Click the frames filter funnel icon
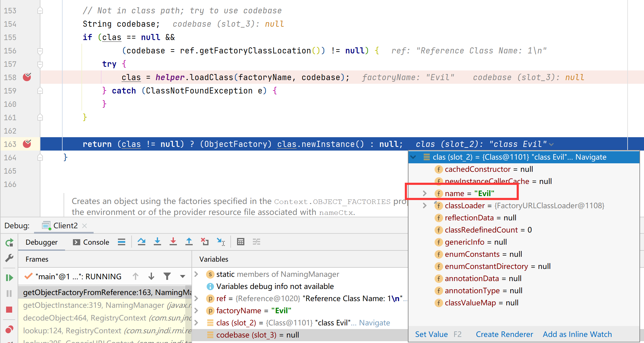The image size is (644, 343). (167, 277)
